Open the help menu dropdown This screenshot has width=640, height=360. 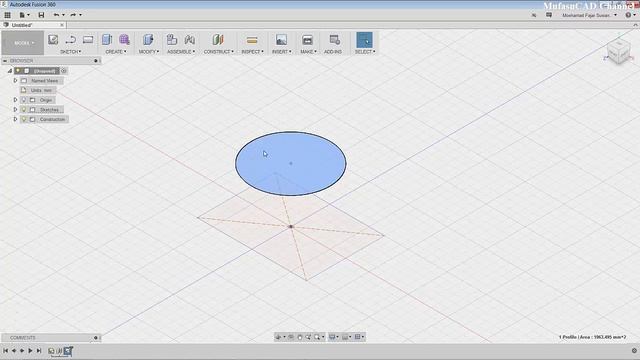630,15
